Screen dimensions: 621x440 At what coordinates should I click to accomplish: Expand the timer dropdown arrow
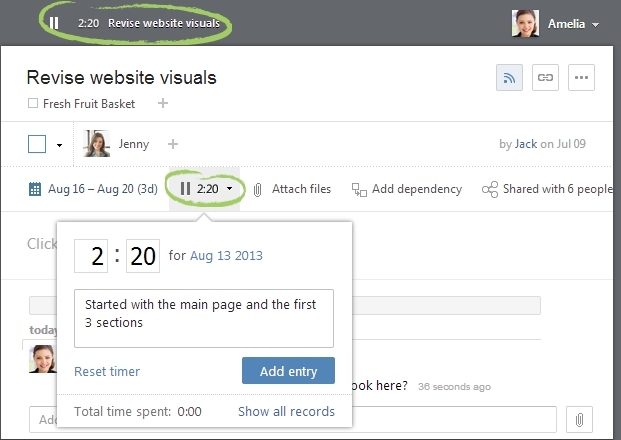point(230,189)
